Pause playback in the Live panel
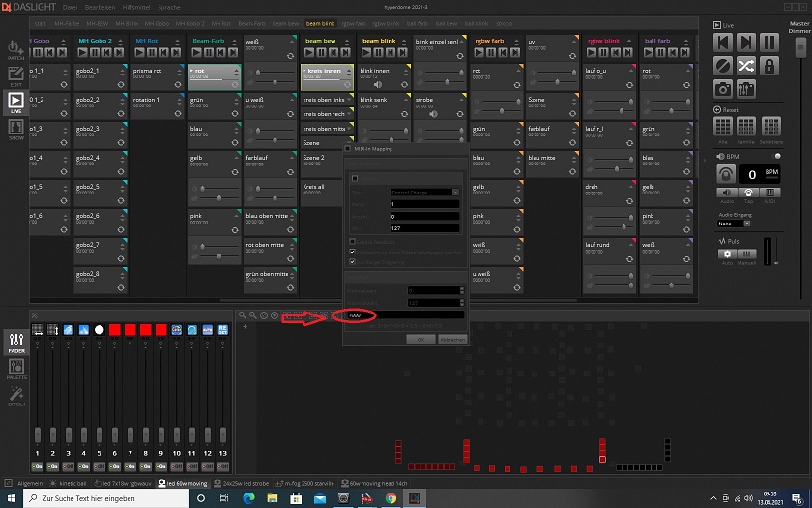812x508 pixels. 769,43
